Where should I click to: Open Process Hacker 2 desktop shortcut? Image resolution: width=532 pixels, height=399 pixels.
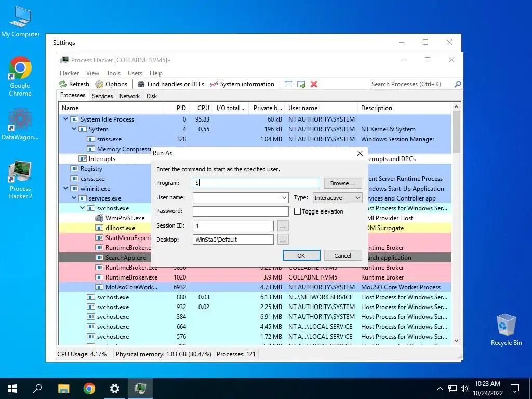20,180
